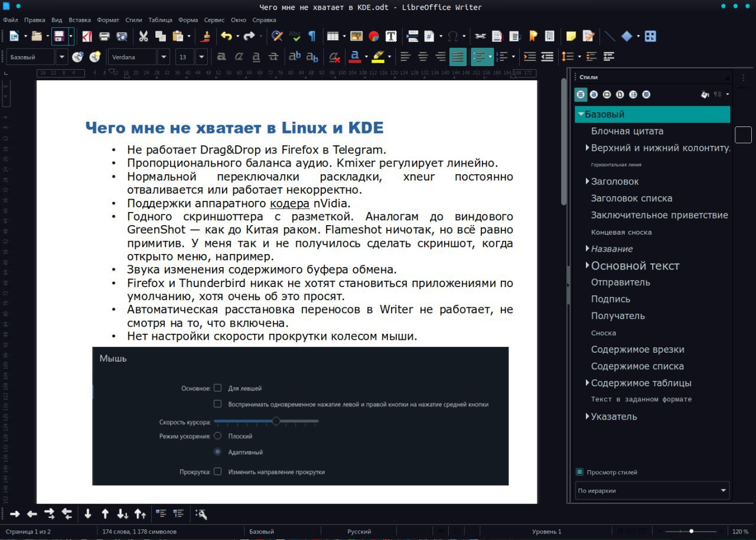
Task: Click the Clear Direct Formatting icon
Action: point(334,57)
